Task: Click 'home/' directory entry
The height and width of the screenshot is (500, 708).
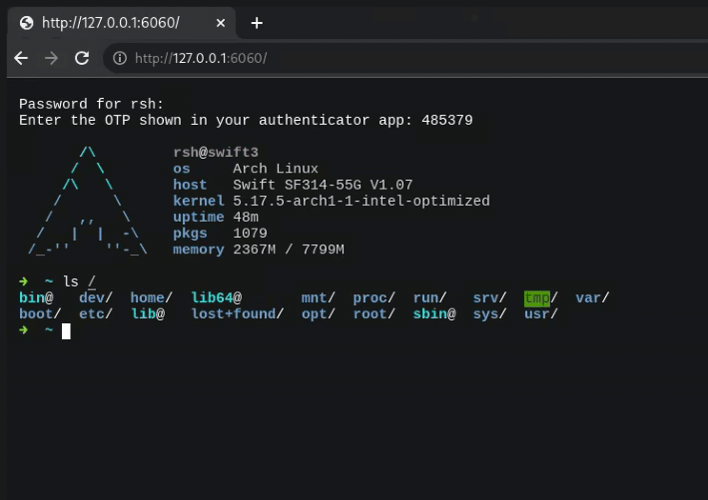Action: 151,298
